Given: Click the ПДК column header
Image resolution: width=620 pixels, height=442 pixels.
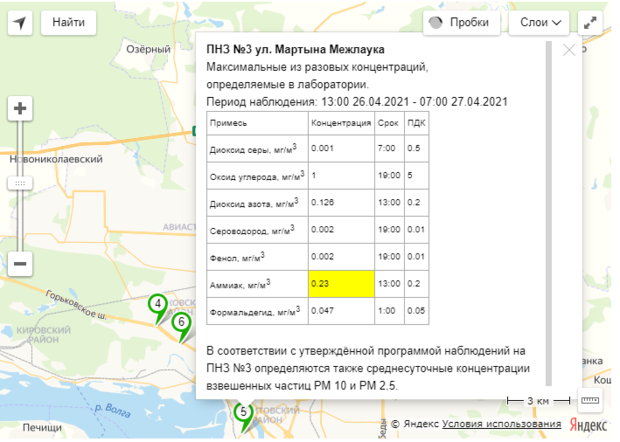Looking at the screenshot, I should 414,124.
